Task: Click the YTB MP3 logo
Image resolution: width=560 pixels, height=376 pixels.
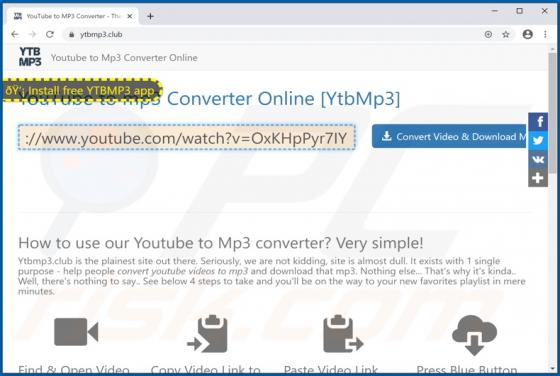Action: tap(30, 57)
